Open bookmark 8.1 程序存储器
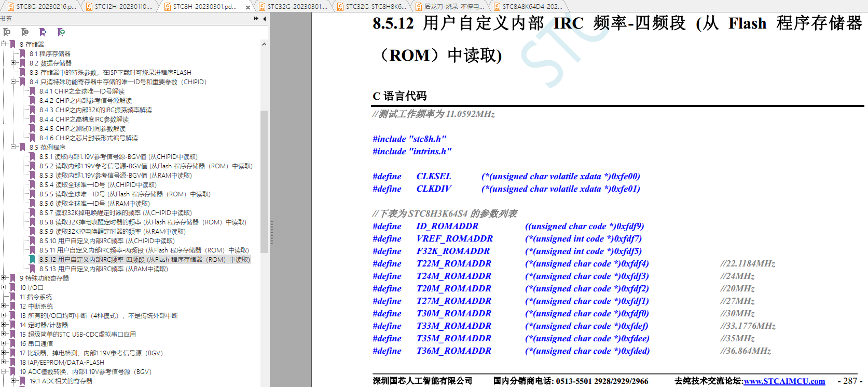The width and height of the screenshot is (868, 387). point(50,54)
